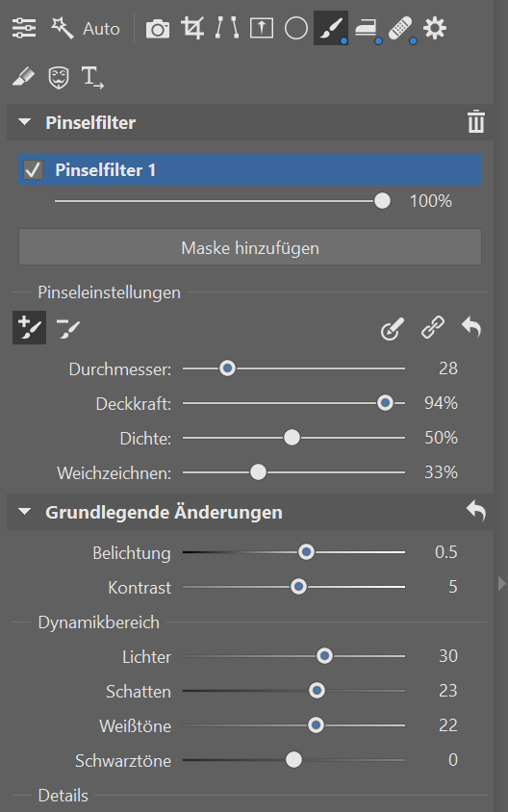Open the camera icon tool
508x812 pixels.
tap(158, 29)
